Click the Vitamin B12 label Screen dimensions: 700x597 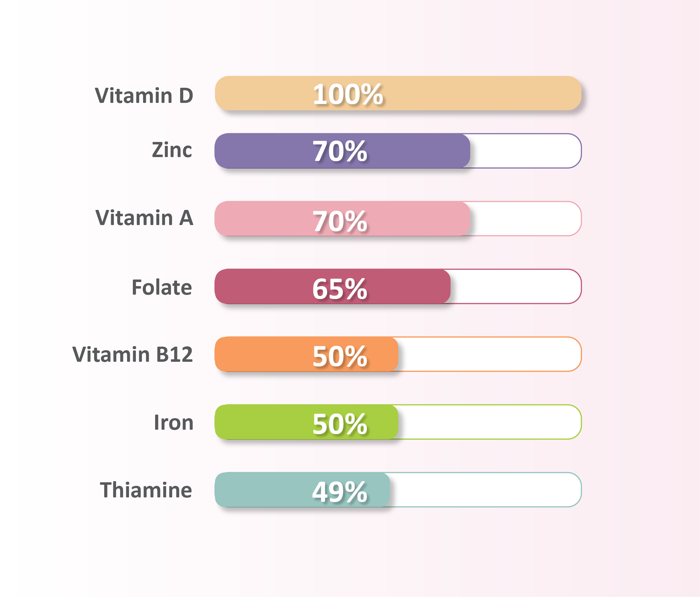[x=132, y=354]
